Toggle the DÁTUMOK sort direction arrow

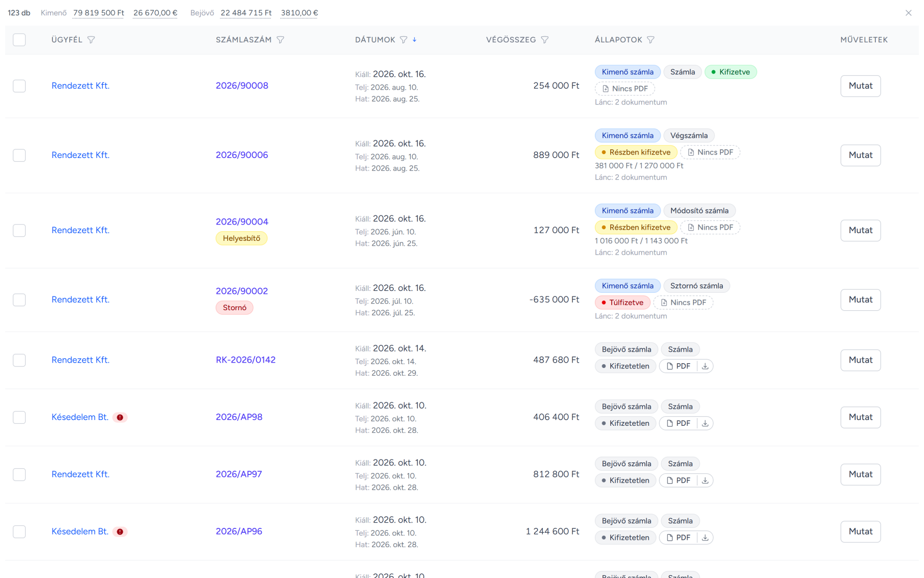[x=414, y=39]
